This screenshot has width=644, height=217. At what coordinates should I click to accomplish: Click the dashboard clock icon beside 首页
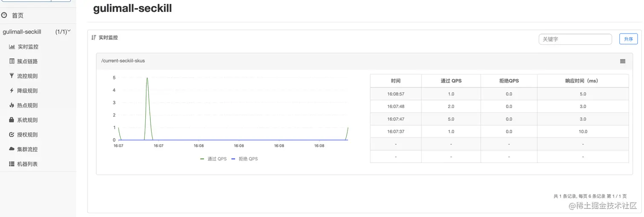(x=4, y=15)
